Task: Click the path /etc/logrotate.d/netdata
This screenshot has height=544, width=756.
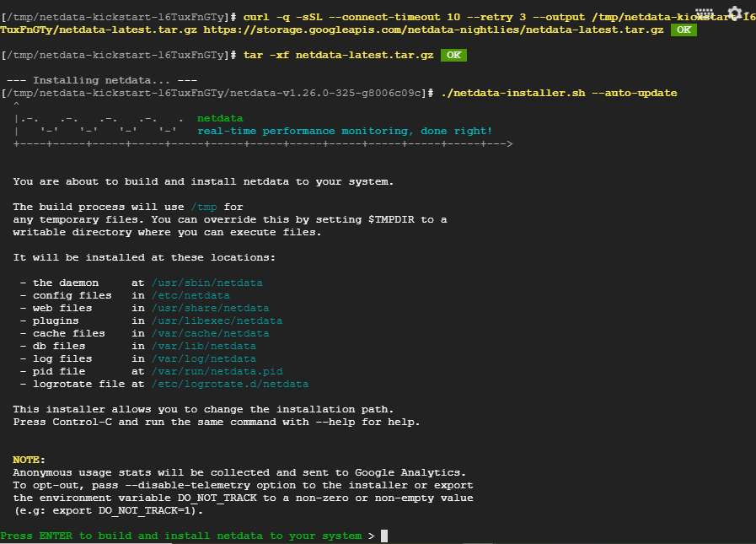Action: [x=230, y=384]
